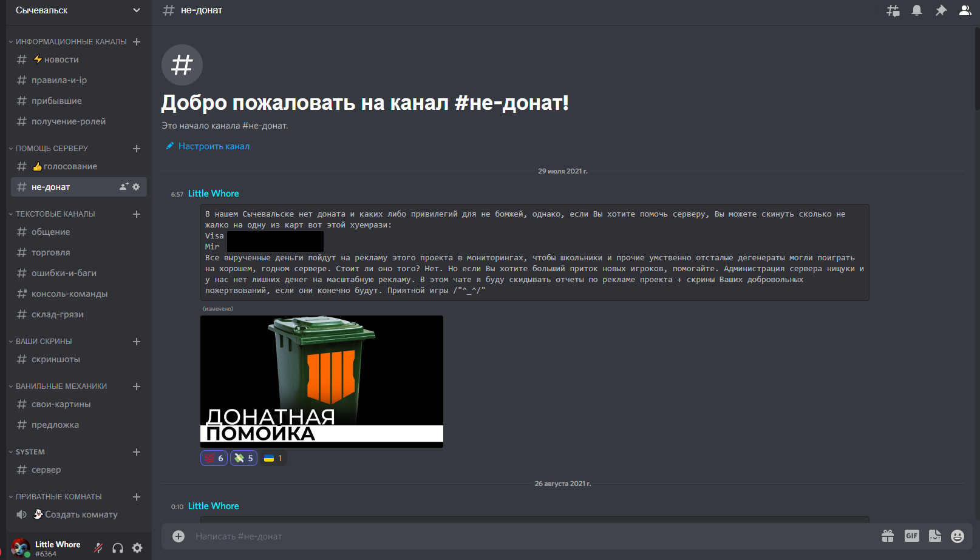Viewport: 980px width, 560px height.
Task: Open user settings gear icon
Action: [x=137, y=548]
